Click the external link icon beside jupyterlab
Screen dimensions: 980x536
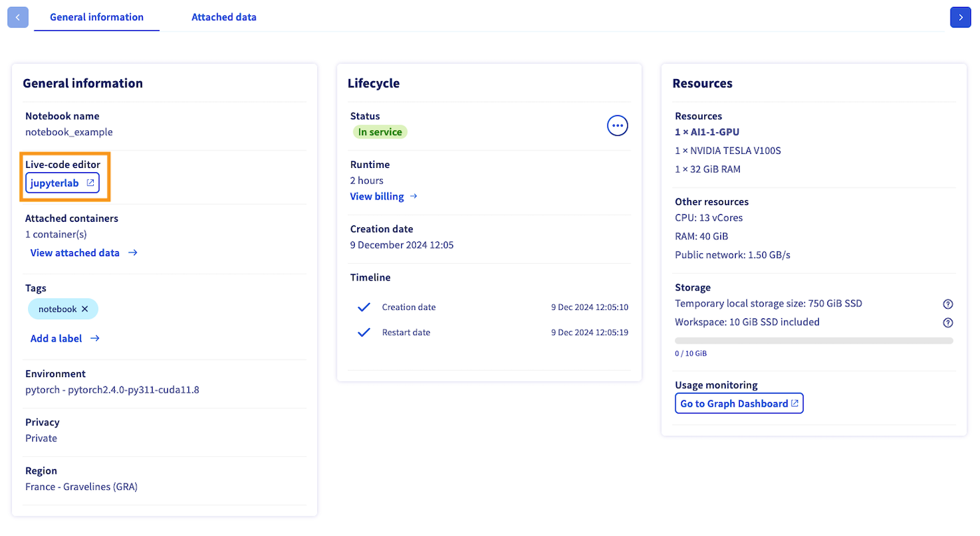(90, 183)
